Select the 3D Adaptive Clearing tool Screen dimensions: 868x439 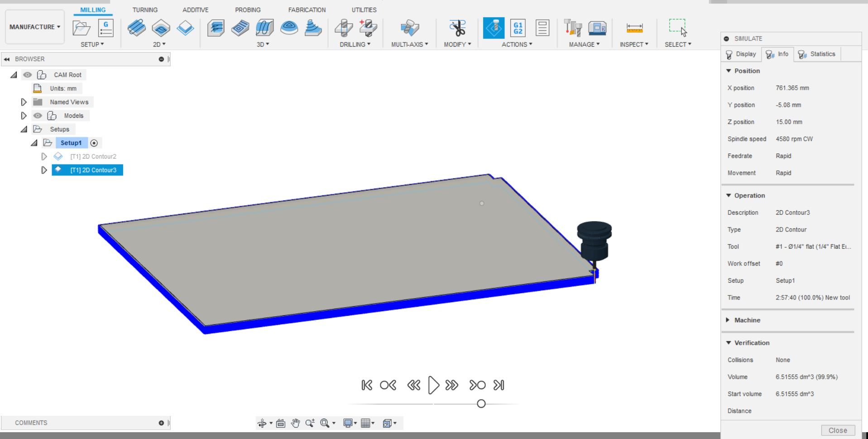tap(216, 28)
